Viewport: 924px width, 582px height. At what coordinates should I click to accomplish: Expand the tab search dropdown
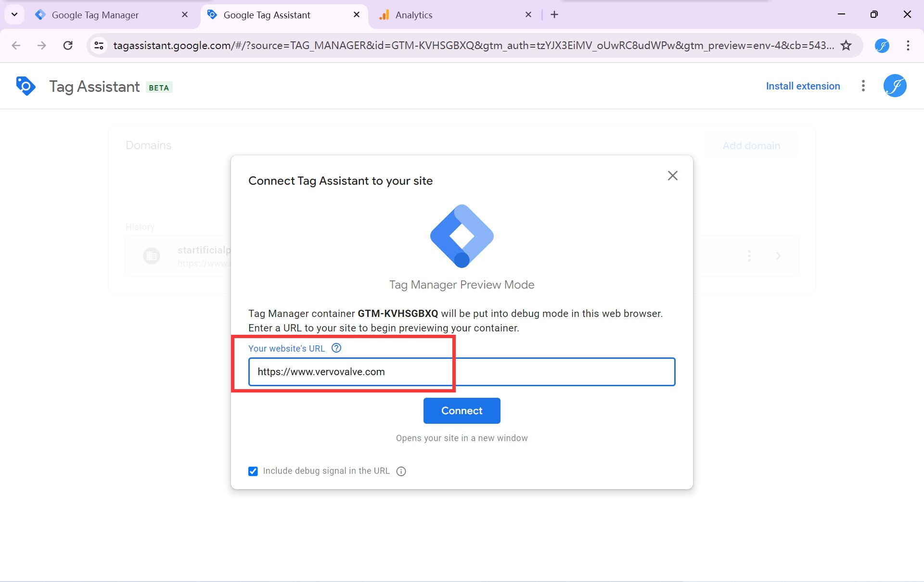(14, 14)
